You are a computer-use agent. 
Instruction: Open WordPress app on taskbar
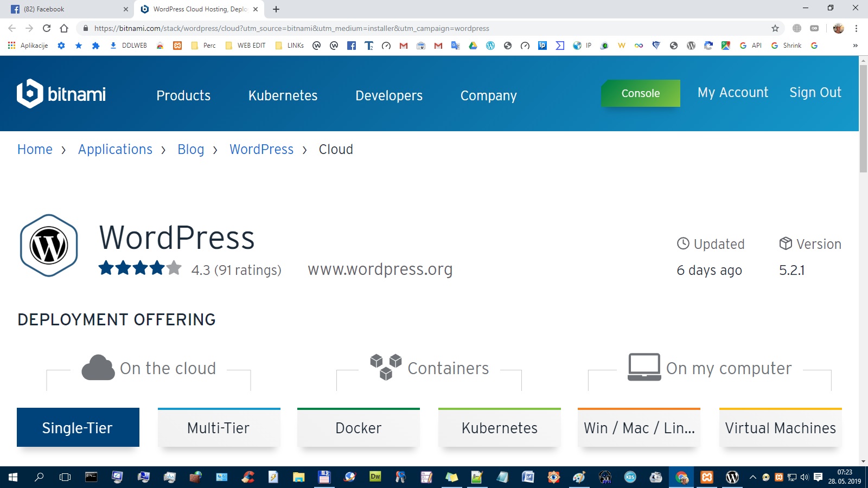click(732, 477)
